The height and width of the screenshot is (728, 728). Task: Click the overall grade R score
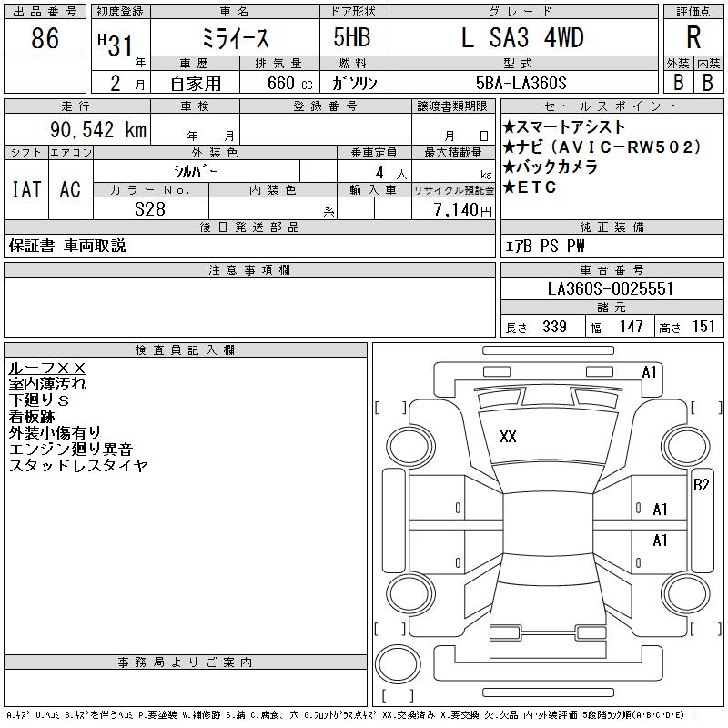tap(693, 38)
